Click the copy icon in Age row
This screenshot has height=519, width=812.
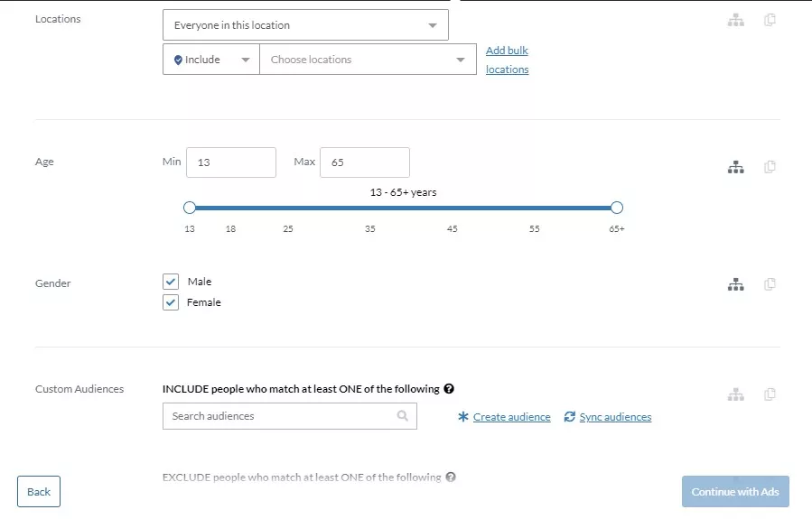click(770, 167)
